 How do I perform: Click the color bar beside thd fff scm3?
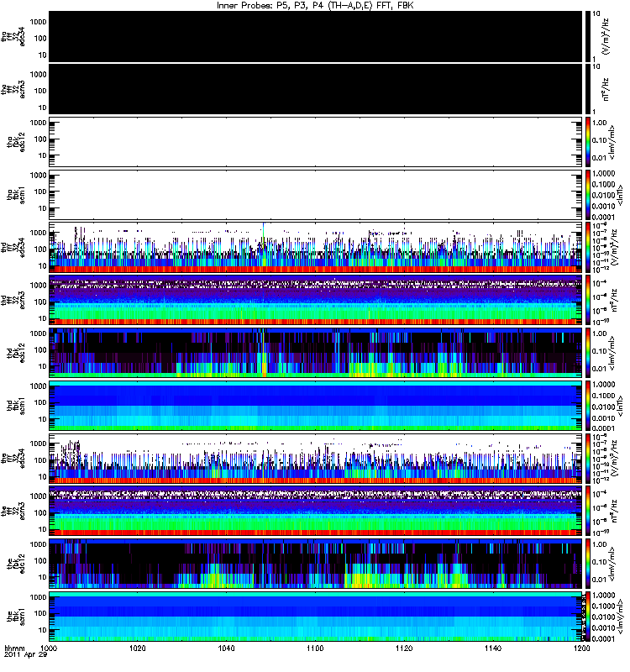[x=587, y=300]
